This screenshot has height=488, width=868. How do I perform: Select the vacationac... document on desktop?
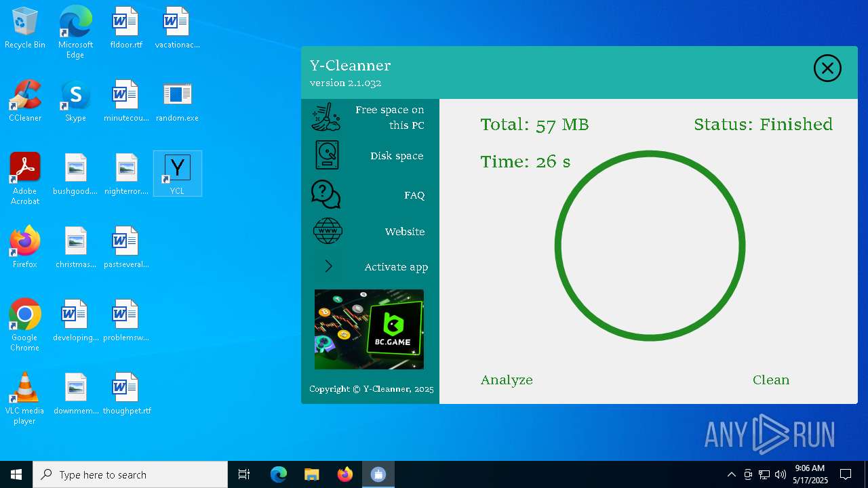click(177, 28)
